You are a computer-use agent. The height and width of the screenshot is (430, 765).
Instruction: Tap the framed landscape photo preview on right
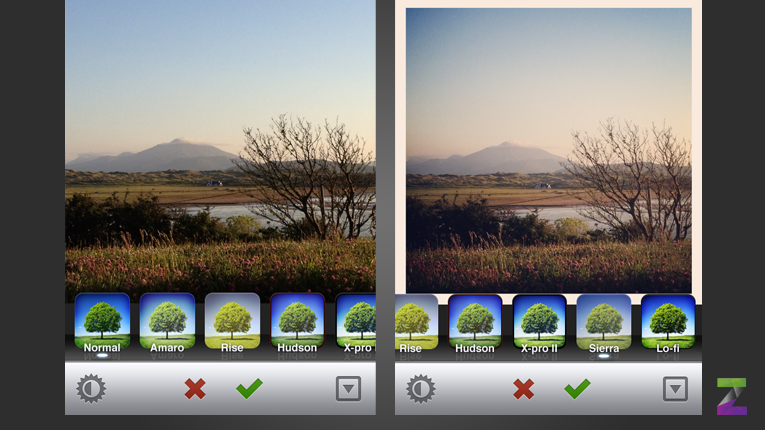pos(548,150)
